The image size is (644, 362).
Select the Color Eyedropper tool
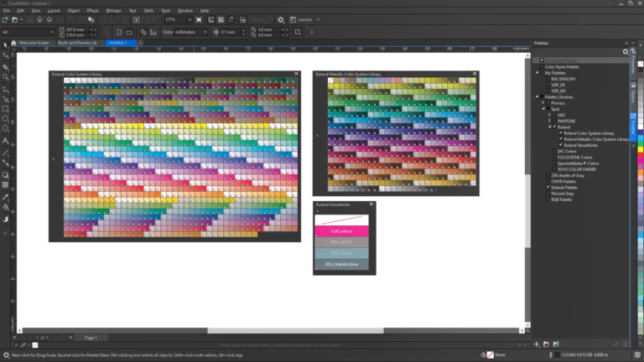pyautogui.click(x=5, y=198)
